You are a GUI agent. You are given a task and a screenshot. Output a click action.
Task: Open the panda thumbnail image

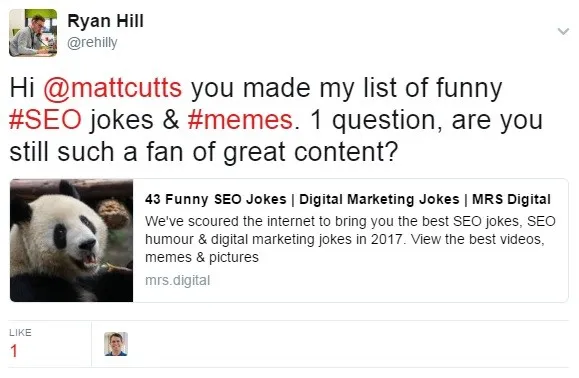click(71, 240)
